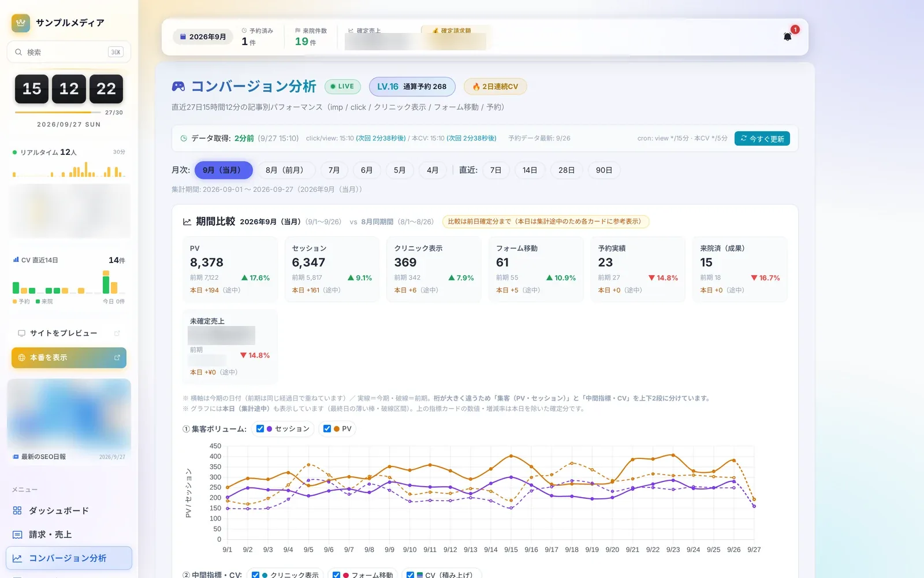Show the last 90日 range
This screenshot has width=924, height=578.
[604, 171]
